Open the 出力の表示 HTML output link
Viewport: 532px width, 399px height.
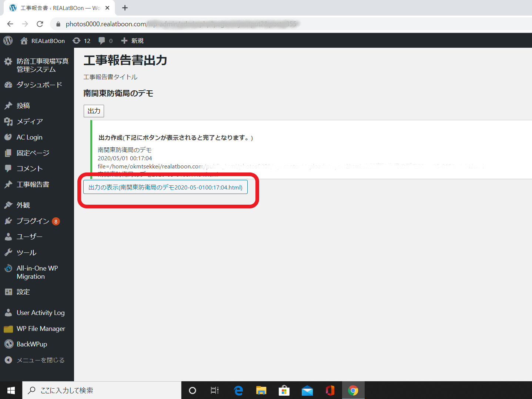click(165, 187)
